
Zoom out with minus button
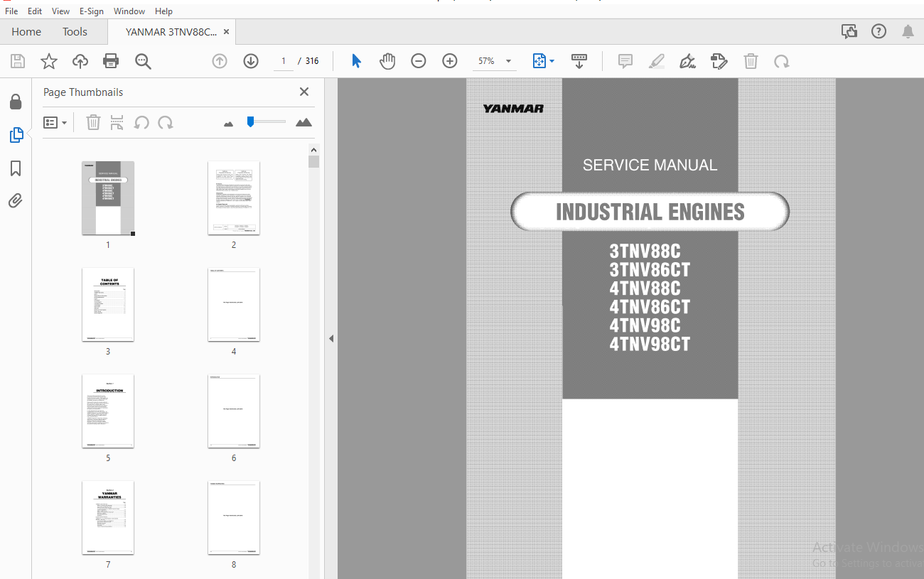[x=419, y=61]
